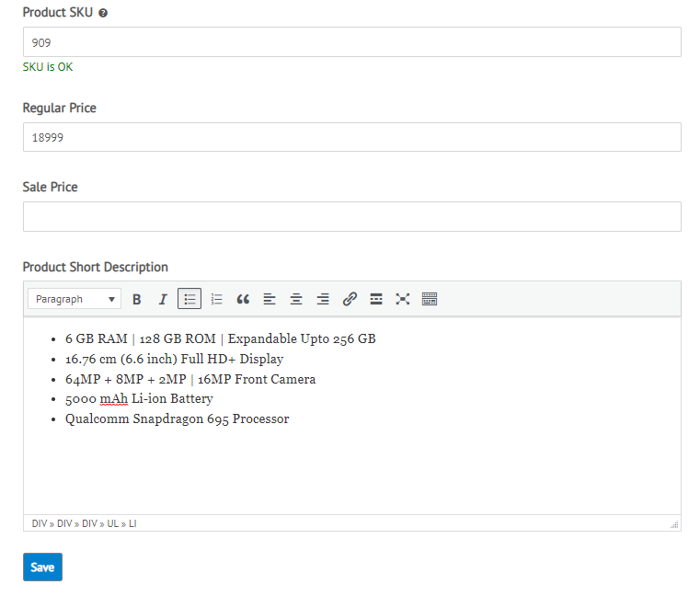Viewport: 700px width, 596px height.
Task: Click the Product SKU input field
Action: (351, 42)
